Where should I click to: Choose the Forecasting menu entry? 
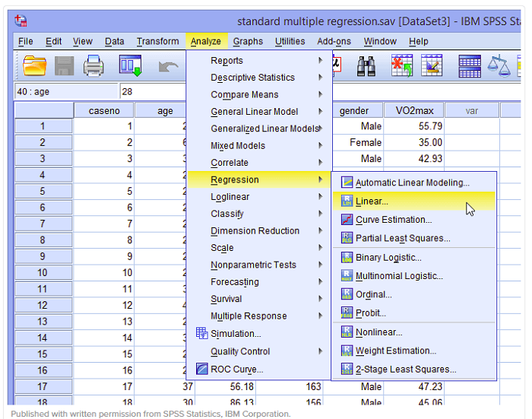coord(259,282)
